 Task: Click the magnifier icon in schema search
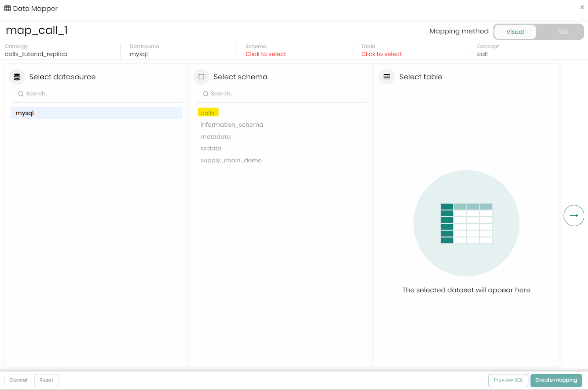pos(205,94)
